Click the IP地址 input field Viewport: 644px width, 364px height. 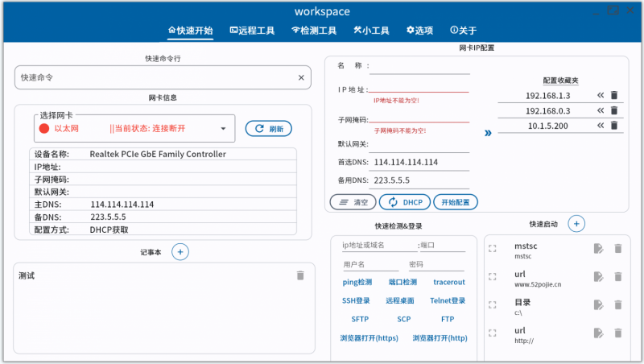click(x=419, y=88)
